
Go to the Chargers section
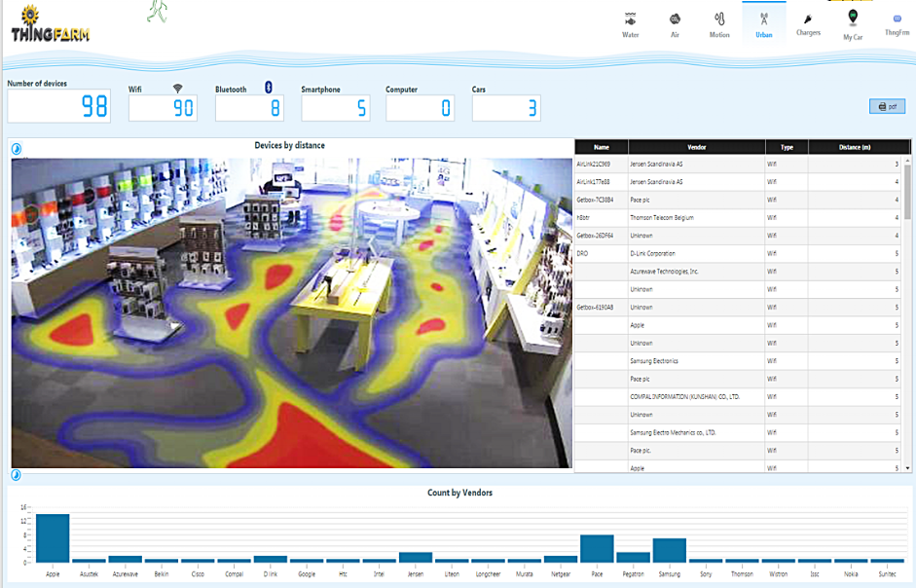[808, 25]
